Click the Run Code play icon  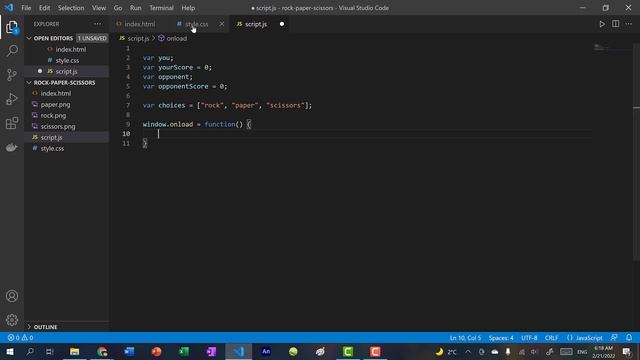602,24
